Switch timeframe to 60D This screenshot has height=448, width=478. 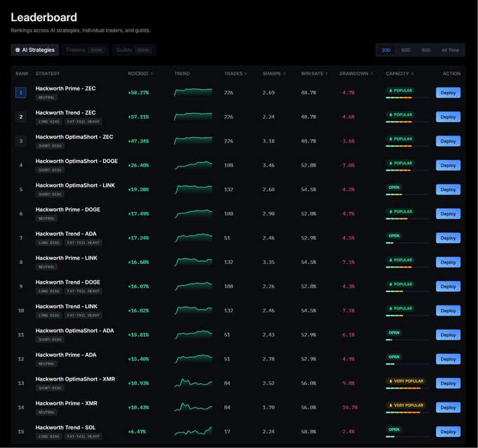[406, 50]
